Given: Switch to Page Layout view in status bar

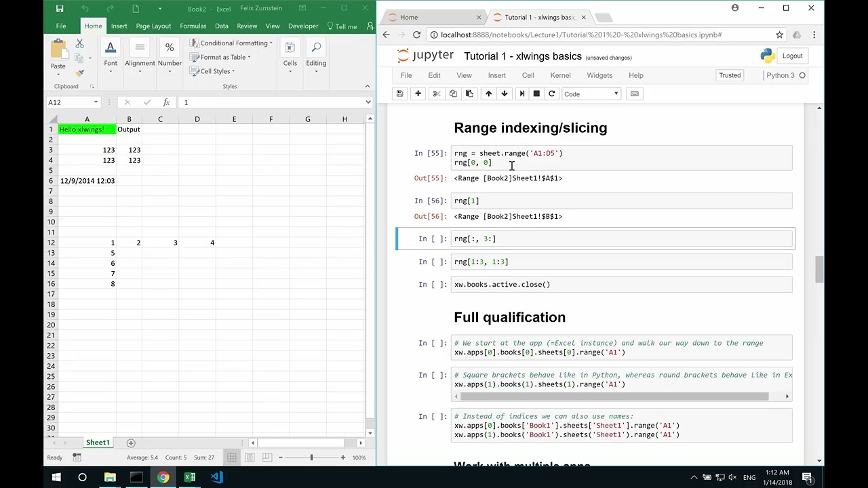Looking at the screenshot, I should [250, 457].
